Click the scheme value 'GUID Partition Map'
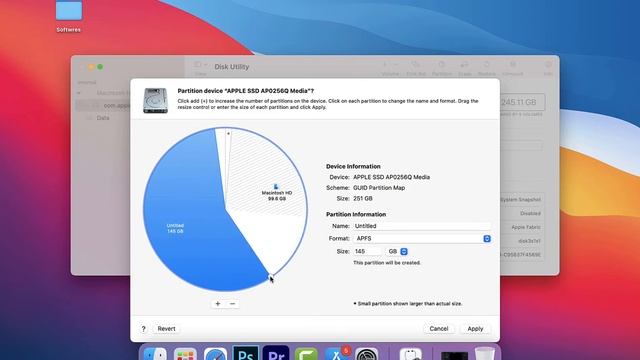 click(x=379, y=188)
